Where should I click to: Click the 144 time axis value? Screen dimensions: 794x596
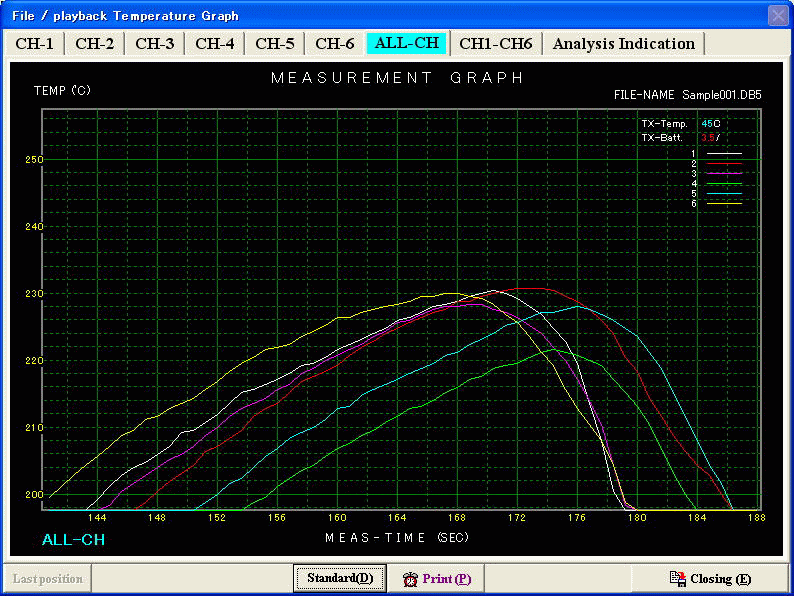(97, 518)
